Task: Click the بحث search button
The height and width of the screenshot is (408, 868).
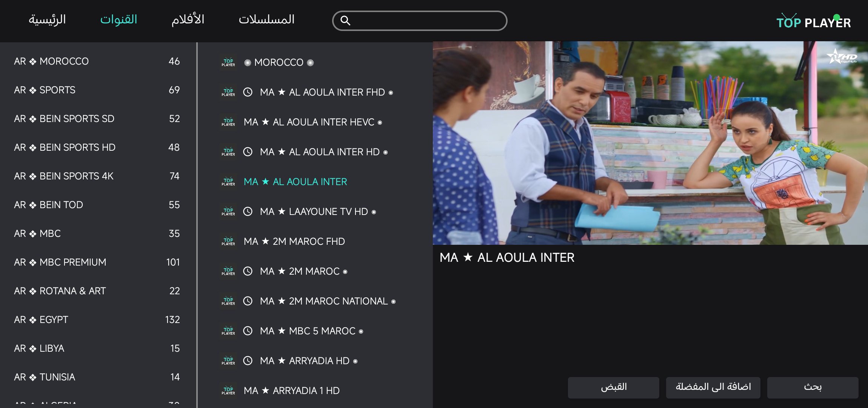Action: (x=813, y=387)
